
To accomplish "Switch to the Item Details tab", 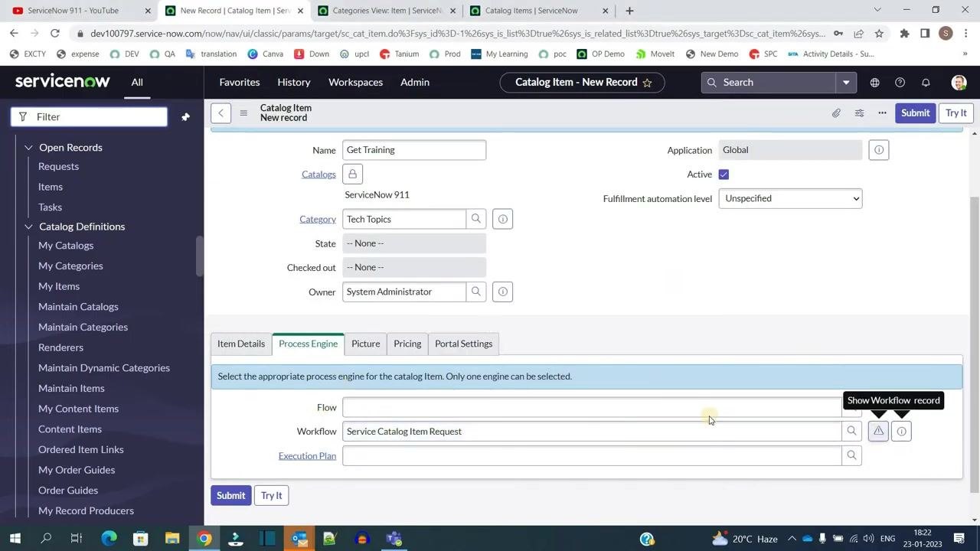I will tap(241, 344).
